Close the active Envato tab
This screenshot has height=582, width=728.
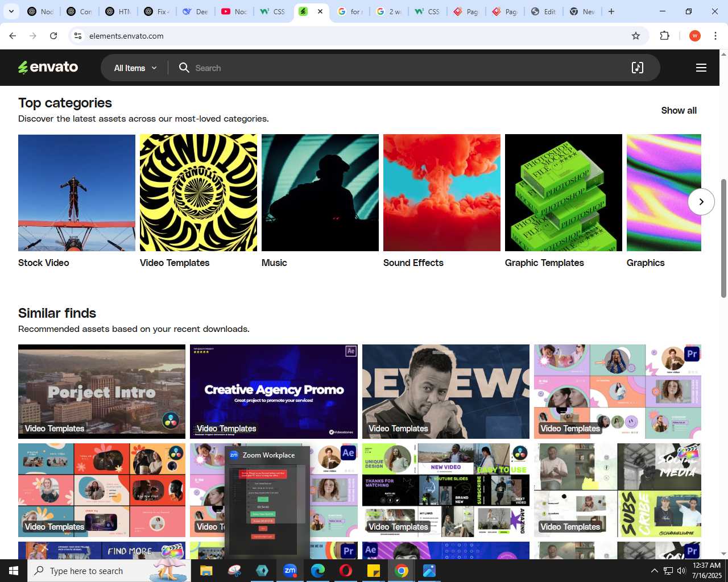[320, 11]
